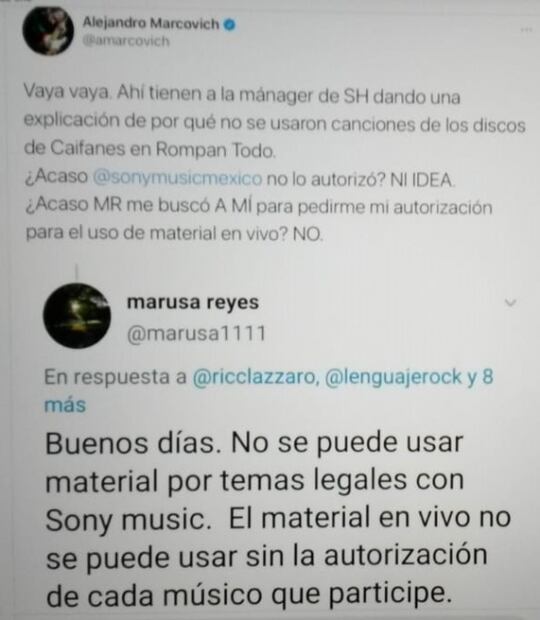Click the 'Sony music' sentence in quoted tweet
Viewport: 540px width, 620px height.
coord(128,520)
